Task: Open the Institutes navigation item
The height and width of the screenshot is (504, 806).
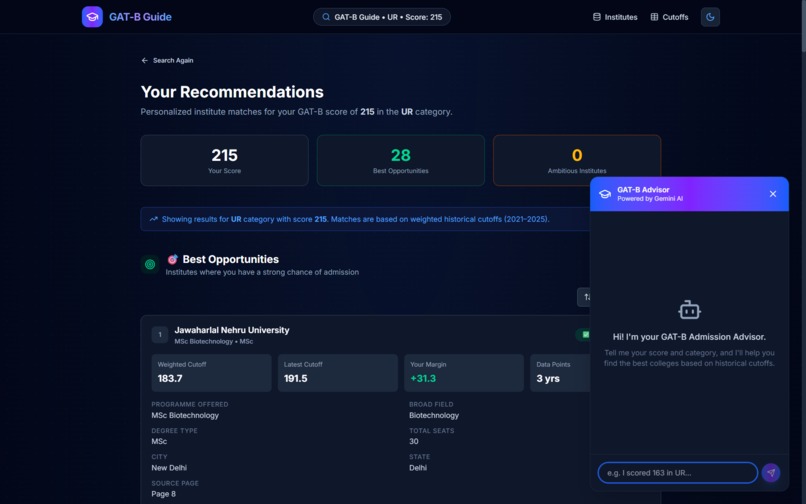Action: pyautogui.click(x=615, y=17)
